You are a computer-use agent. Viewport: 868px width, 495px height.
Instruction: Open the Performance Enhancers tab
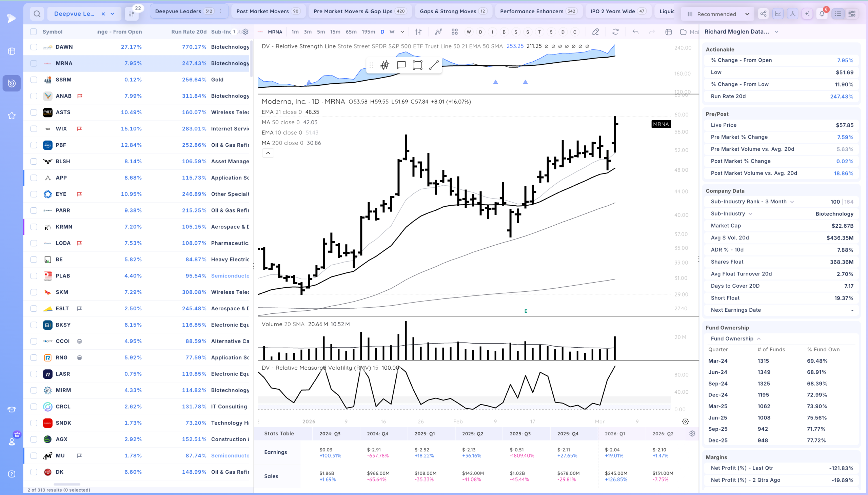pyautogui.click(x=538, y=11)
